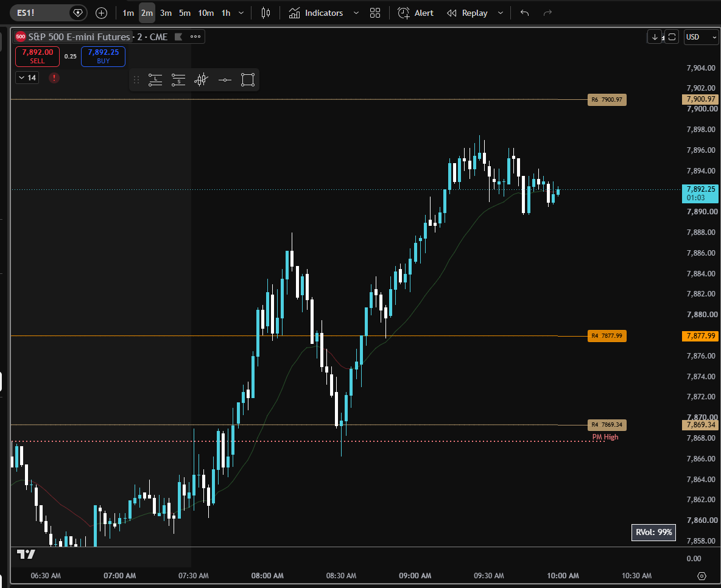Click the blue 7,892.25 BUY button
This screenshot has height=588, width=721.
pyautogui.click(x=103, y=56)
